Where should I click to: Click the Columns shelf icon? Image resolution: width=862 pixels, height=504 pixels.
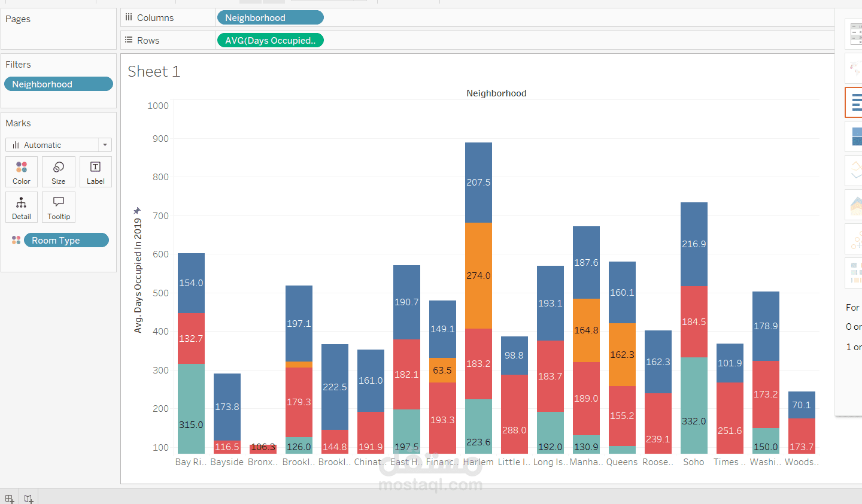[x=129, y=17]
